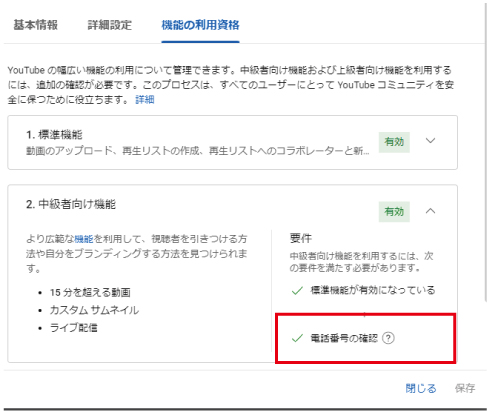
Task: Expand the 標準機能 section chevron
Action: coord(430,141)
